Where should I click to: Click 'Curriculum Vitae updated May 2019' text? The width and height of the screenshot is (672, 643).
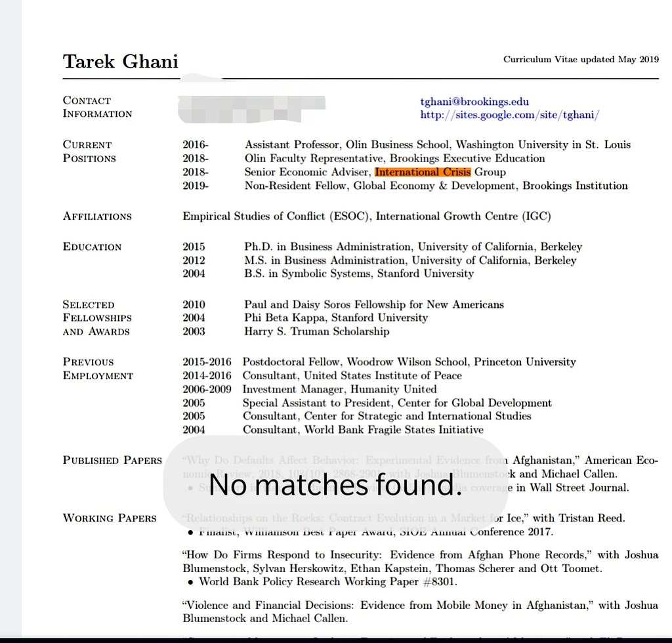(x=581, y=59)
